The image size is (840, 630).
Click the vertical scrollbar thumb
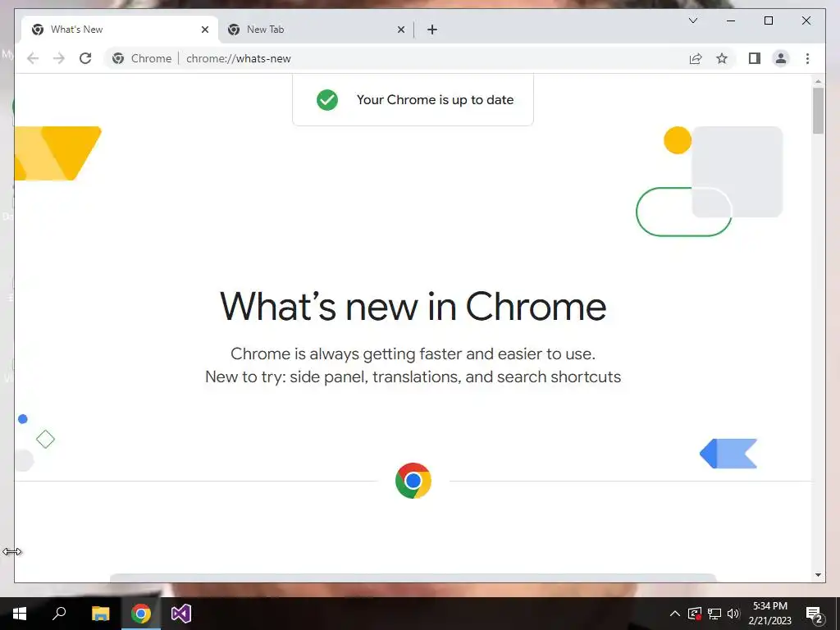click(x=818, y=111)
